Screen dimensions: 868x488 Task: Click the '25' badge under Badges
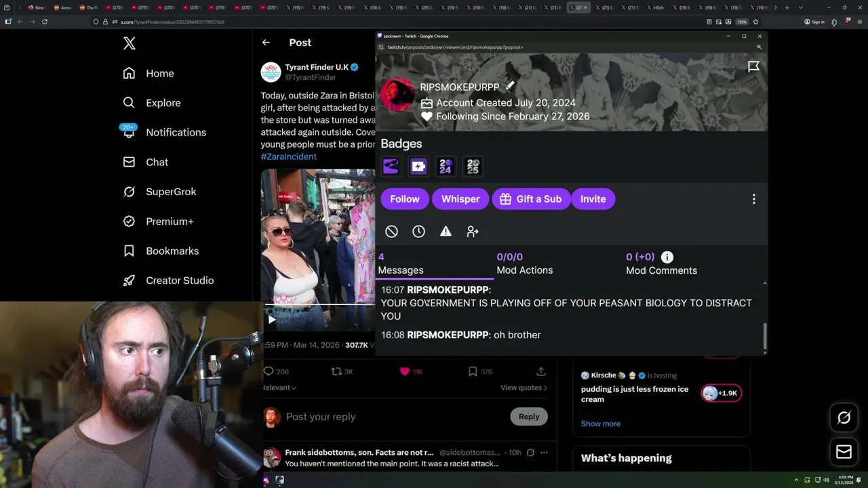(473, 166)
